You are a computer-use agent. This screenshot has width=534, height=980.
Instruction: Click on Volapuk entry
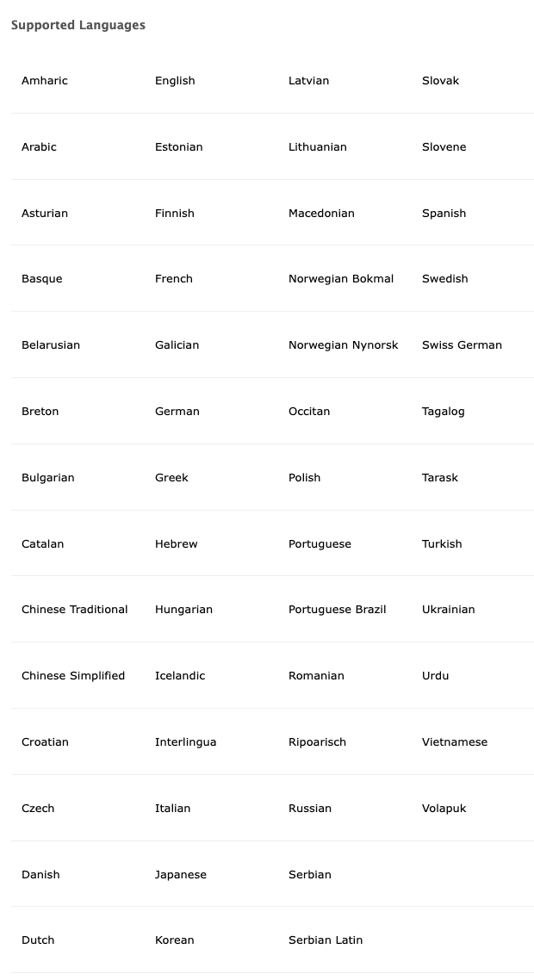tap(444, 808)
